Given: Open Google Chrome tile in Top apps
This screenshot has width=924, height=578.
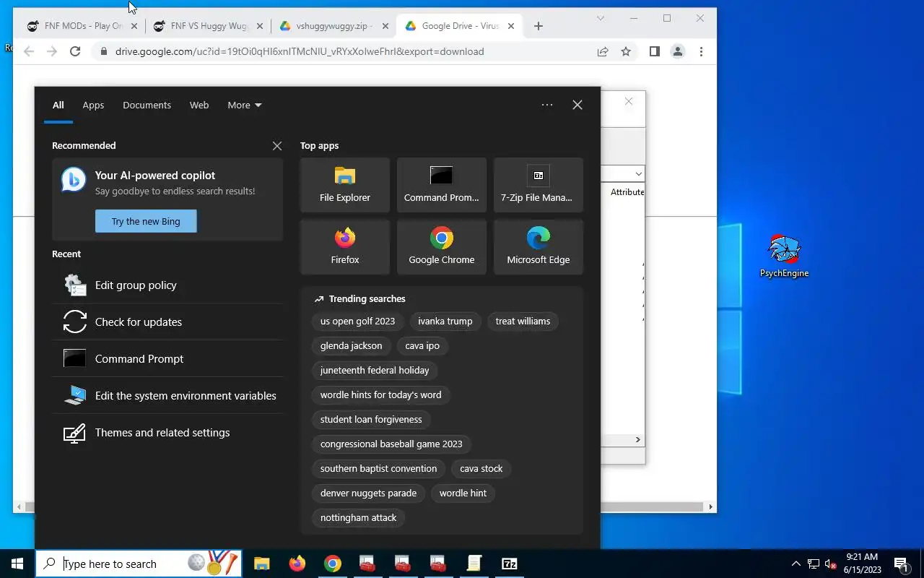Looking at the screenshot, I should (442, 247).
